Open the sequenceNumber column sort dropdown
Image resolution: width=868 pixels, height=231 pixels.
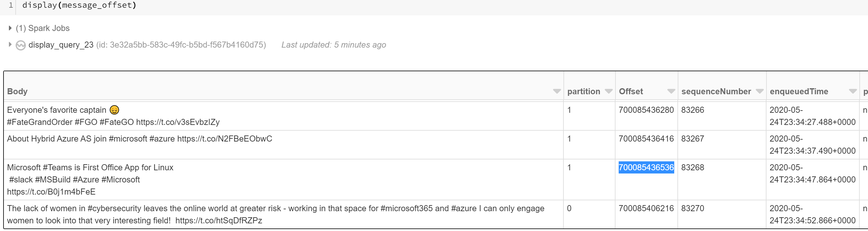point(759,91)
